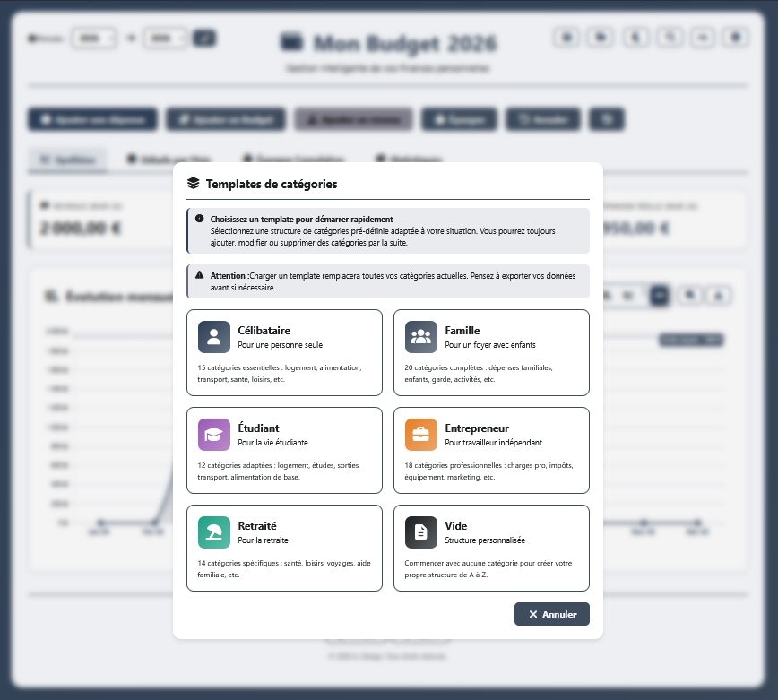
Task: Click the Vide document icon
Action: (x=421, y=532)
